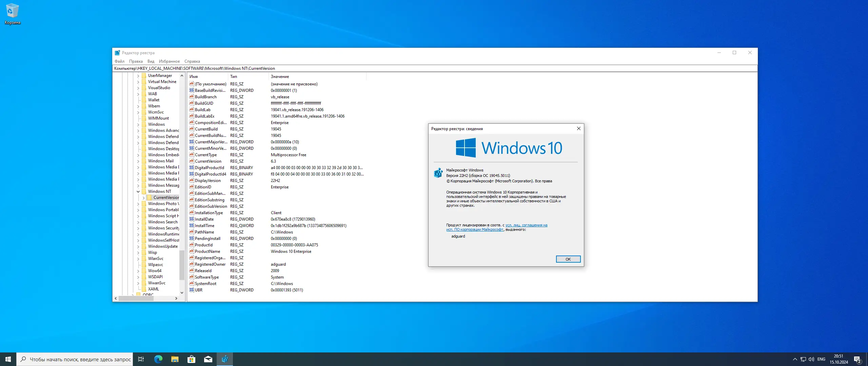Collapse the Windows NT tree node
This screenshot has width=868, height=366.
click(138, 191)
